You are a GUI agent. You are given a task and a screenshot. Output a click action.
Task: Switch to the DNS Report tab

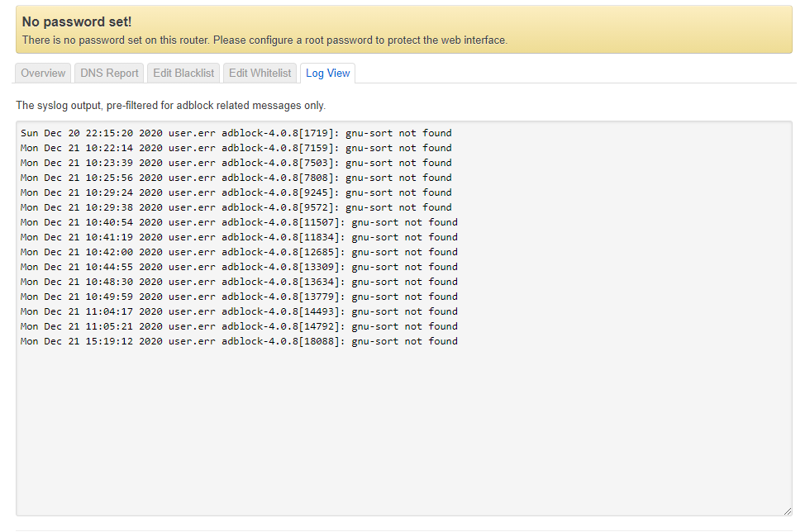click(109, 73)
